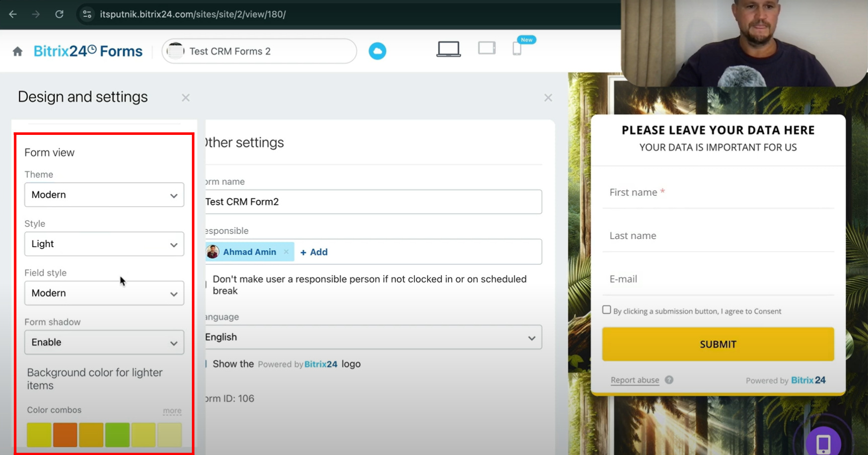The width and height of the screenshot is (868, 455).
Task: Click the Bitrix24 link in form footer
Action: pyautogui.click(x=808, y=380)
